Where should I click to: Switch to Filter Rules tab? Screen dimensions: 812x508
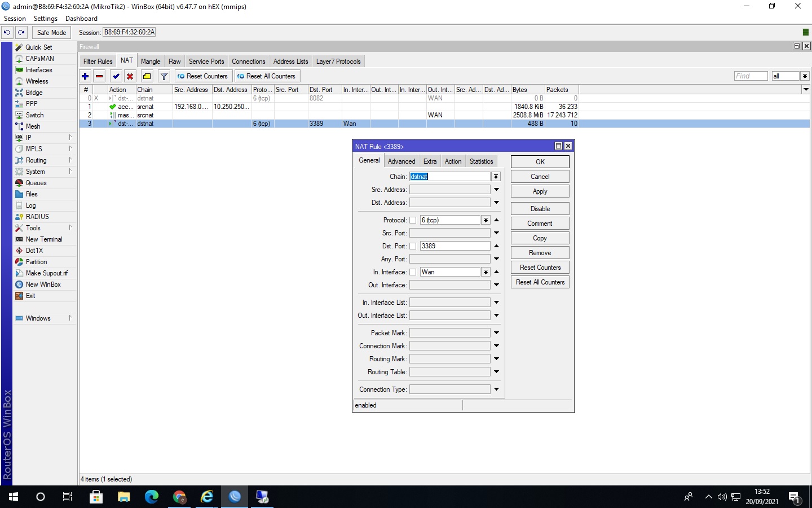point(98,62)
